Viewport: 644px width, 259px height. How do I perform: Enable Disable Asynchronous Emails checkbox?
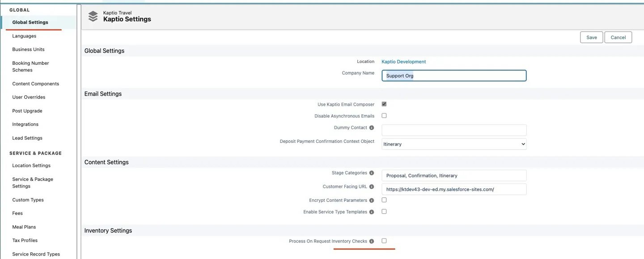coord(384,116)
